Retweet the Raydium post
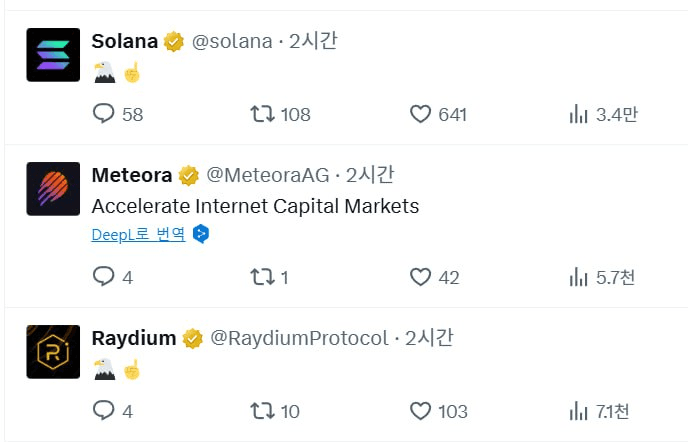Viewport: 688px width, 442px height. pyautogui.click(x=262, y=411)
